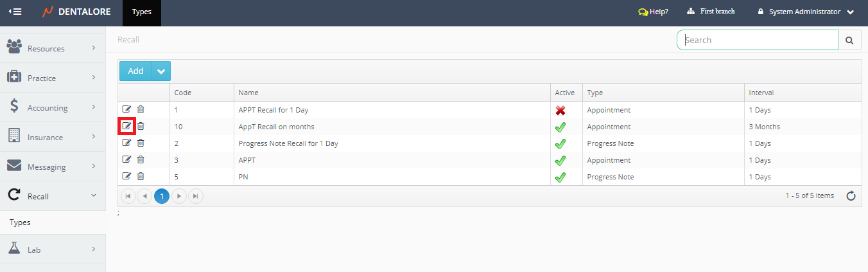
Task: Go to the next page arrow
Action: (179, 196)
